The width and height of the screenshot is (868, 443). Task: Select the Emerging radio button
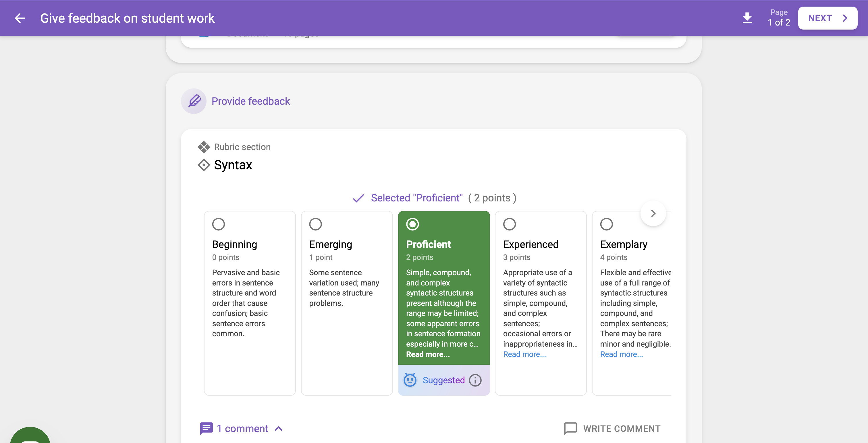pyautogui.click(x=315, y=224)
